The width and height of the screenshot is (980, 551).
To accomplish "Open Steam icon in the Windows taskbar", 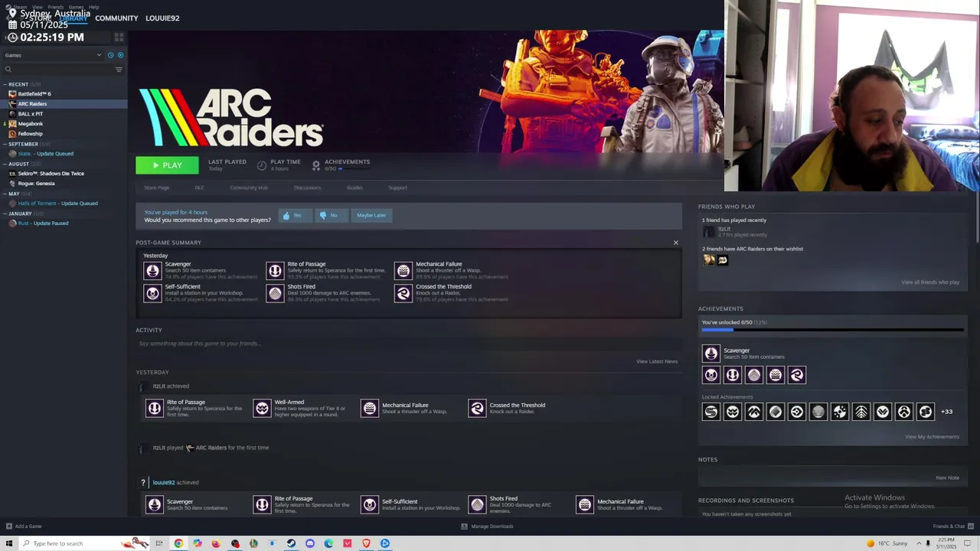I will tap(291, 543).
